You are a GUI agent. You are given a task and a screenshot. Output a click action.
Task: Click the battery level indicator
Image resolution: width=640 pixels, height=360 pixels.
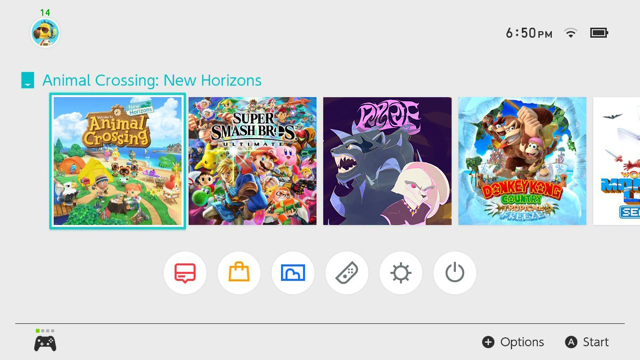tap(599, 33)
